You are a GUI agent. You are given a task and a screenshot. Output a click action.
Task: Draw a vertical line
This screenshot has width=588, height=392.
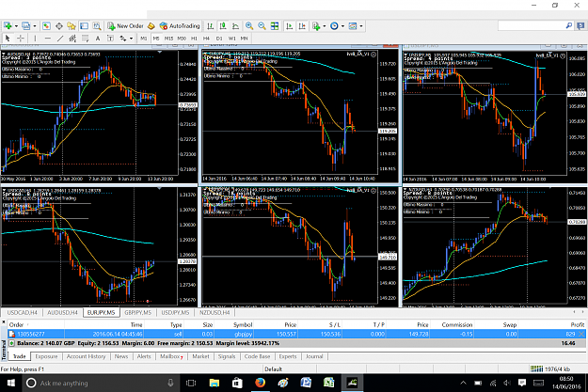(35, 39)
